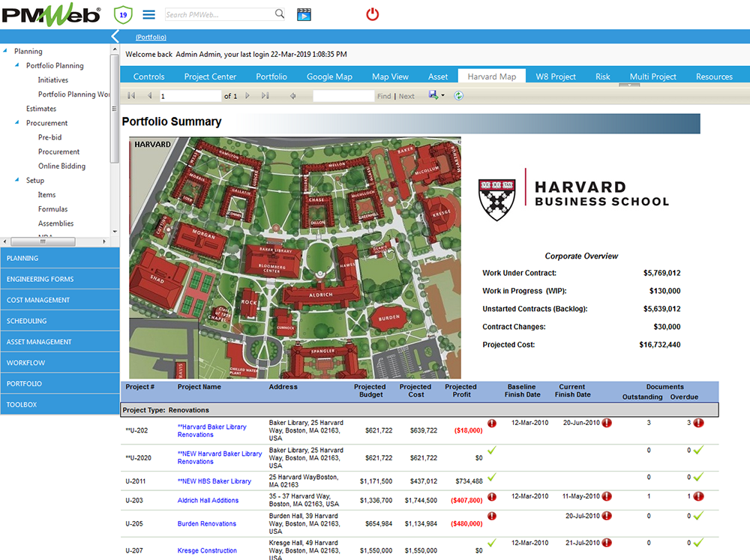Select Online Bidding in the tree
750x560 pixels.
click(61, 166)
